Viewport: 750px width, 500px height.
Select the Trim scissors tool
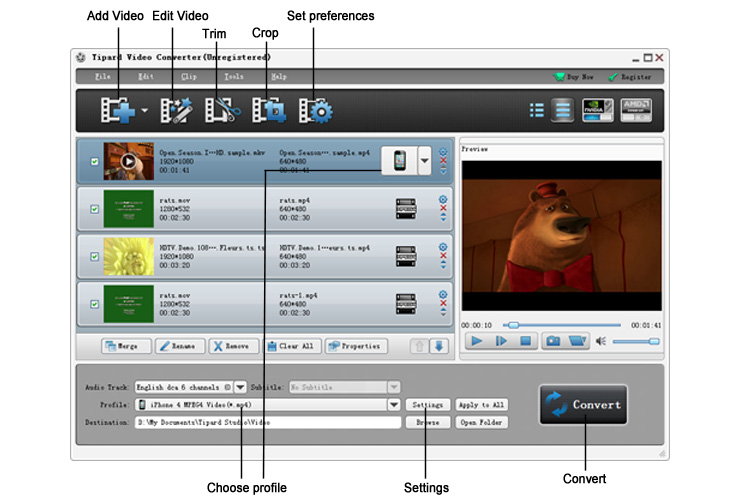[222, 111]
